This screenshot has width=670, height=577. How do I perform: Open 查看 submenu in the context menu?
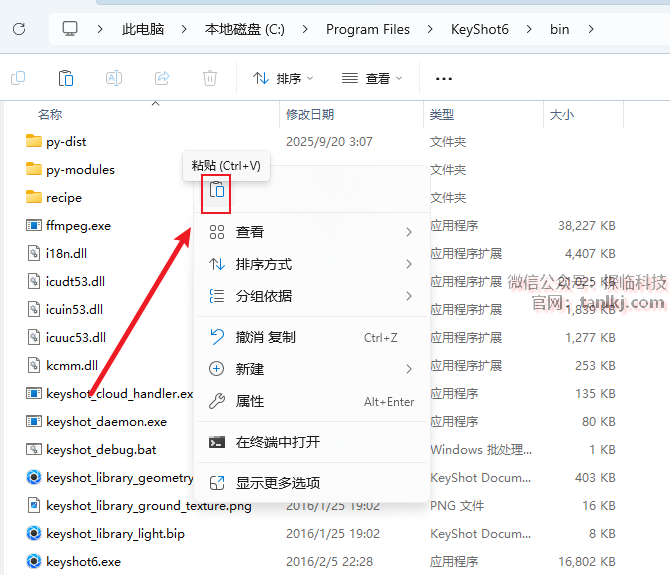click(312, 232)
